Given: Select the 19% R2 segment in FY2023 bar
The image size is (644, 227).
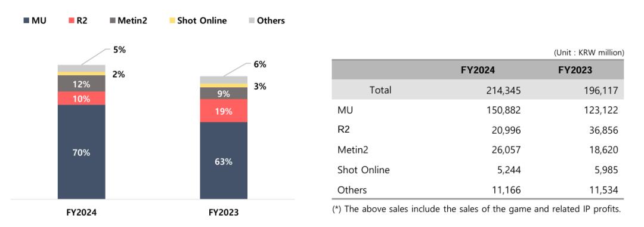Looking at the screenshot, I should 224,111.
